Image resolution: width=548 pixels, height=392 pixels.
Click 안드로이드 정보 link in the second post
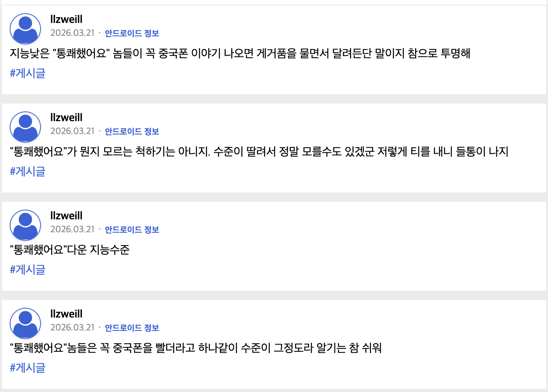(132, 131)
